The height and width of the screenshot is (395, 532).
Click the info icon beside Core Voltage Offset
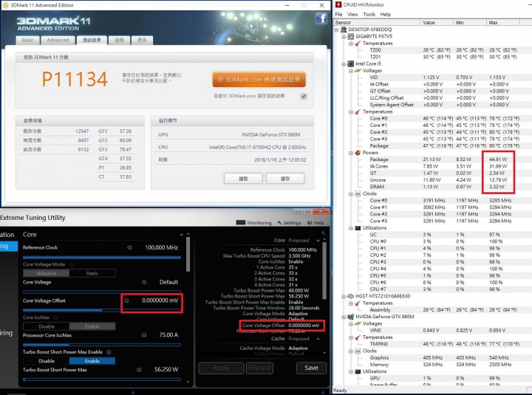click(126, 300)
